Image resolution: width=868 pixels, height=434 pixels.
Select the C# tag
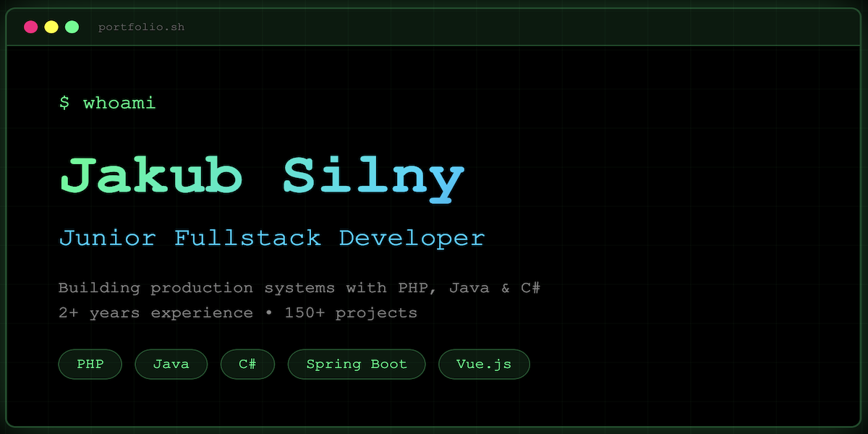[247, 364]
